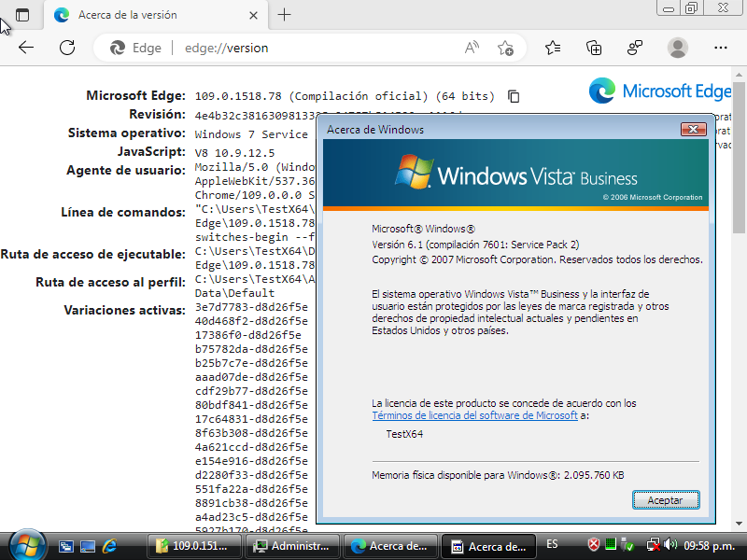Select the "Acerca de la versión" browser tab

click(x=156, y=15)
